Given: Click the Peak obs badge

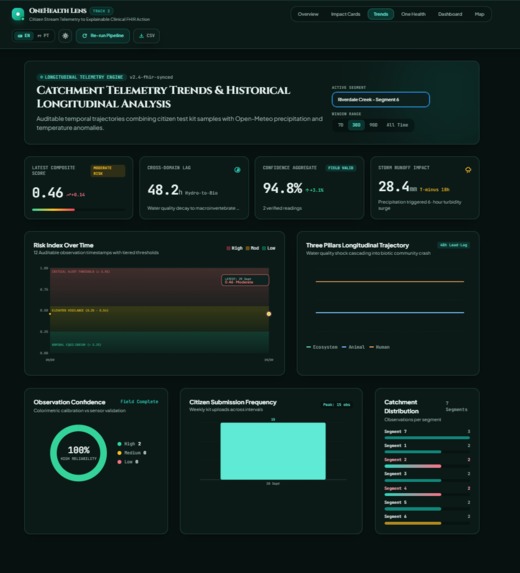Looking at the screenshot, I should click(337, 405).
